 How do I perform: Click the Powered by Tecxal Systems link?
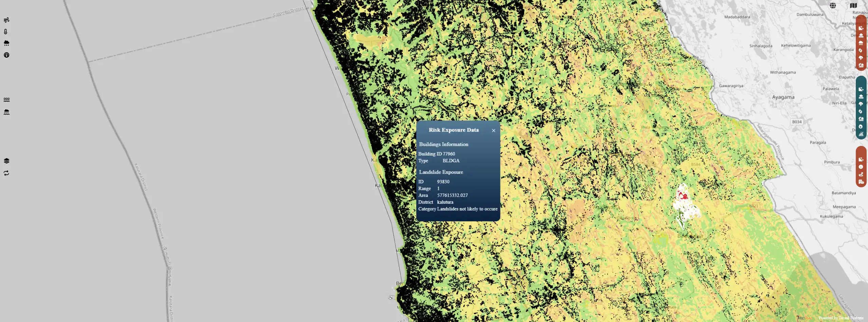(841, 318)
